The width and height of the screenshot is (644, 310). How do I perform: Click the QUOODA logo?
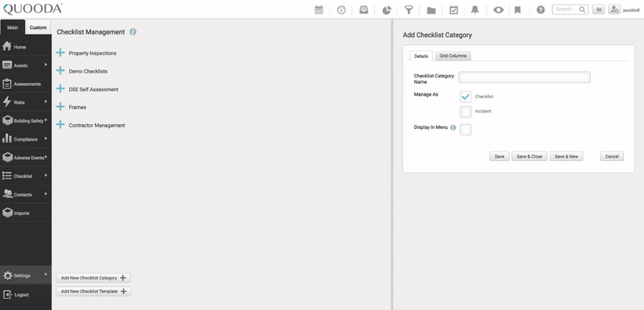[32, 9]
